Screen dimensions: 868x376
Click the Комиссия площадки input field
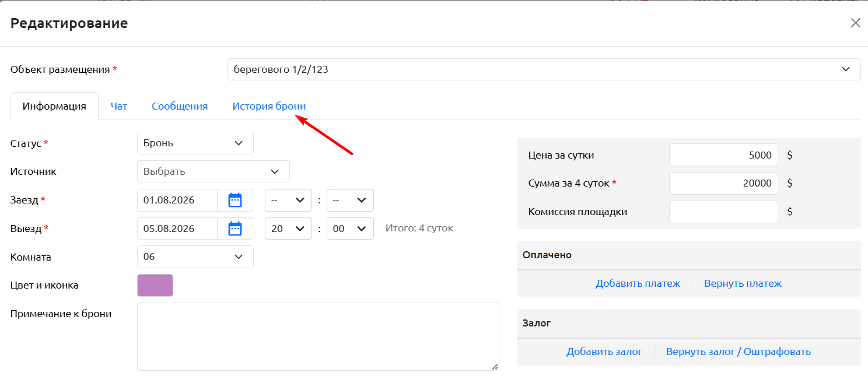point(723,212)
